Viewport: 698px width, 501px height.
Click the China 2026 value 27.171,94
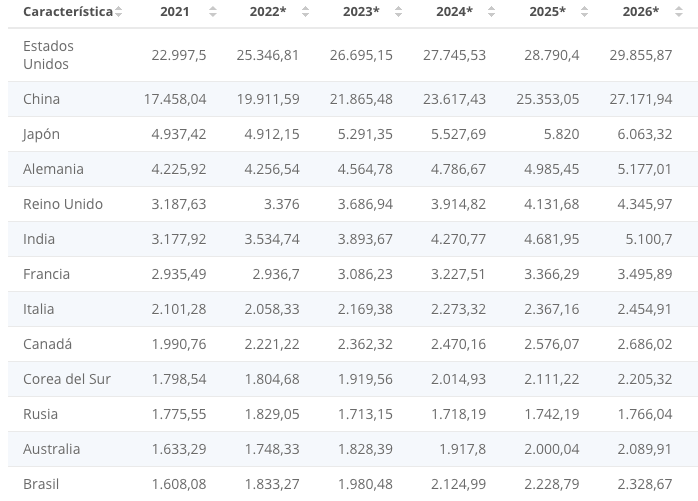[x=641, y=99]
